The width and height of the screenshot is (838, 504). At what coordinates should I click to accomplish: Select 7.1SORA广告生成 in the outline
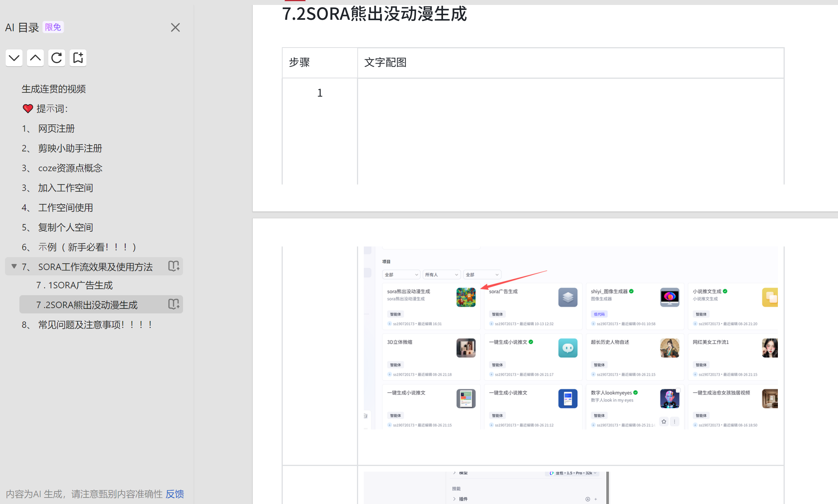[75, 285]
